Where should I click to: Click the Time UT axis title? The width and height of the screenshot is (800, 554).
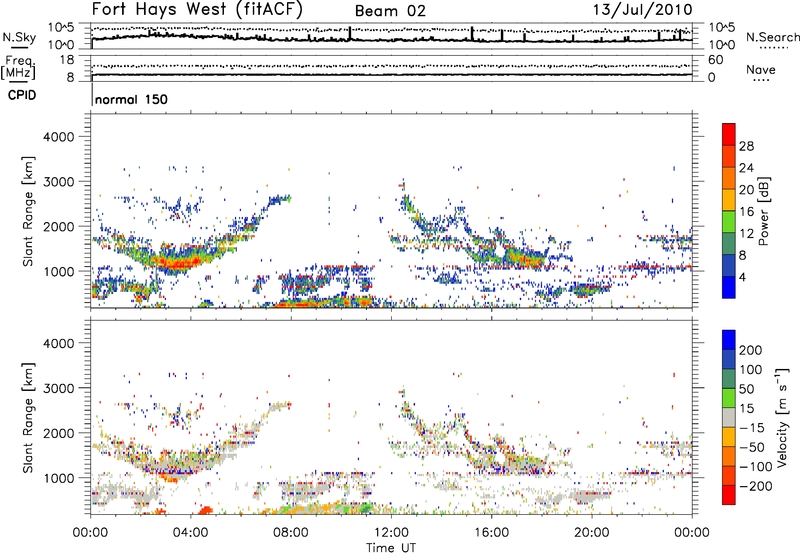click(x=391, y=548)
